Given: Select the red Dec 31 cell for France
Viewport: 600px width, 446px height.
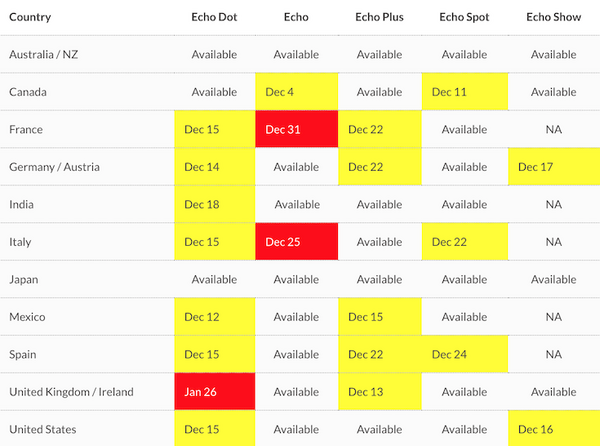Looking at the screenshot, I should coord(297,129).
